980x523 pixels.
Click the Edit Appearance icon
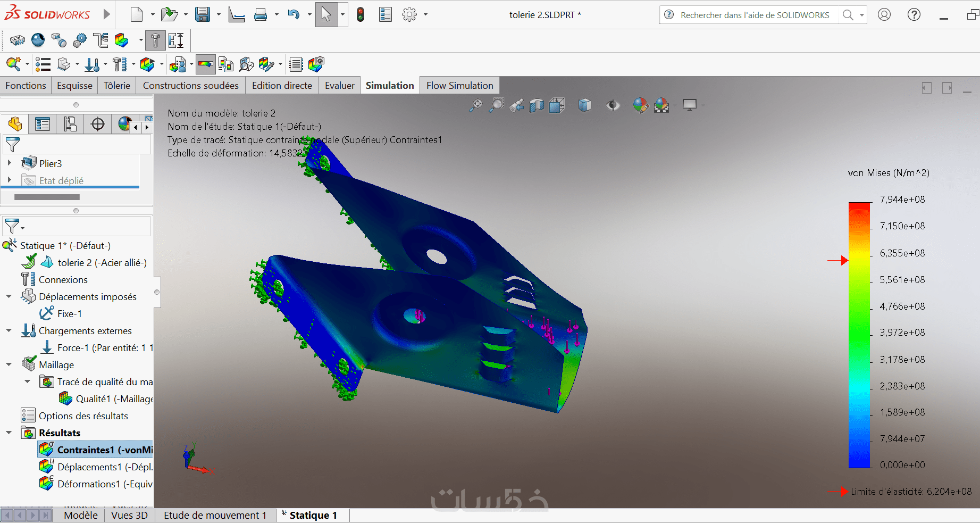tap(641, 105)
